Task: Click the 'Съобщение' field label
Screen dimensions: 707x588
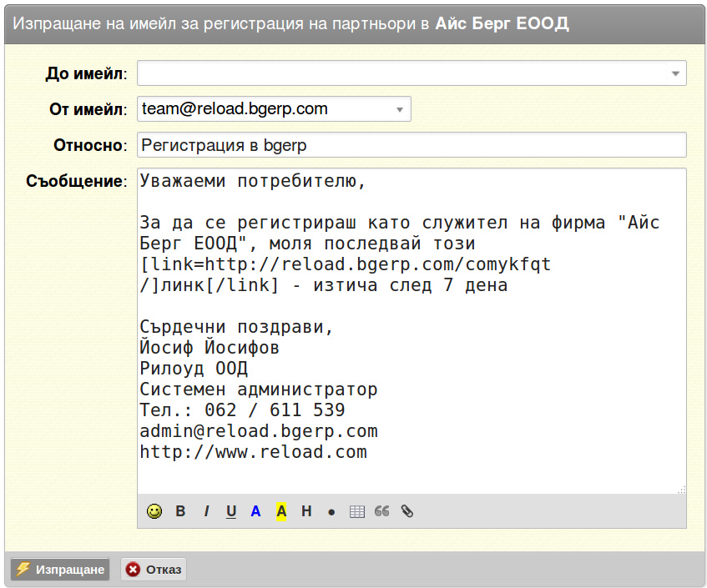Action: (x=75, y=181)
